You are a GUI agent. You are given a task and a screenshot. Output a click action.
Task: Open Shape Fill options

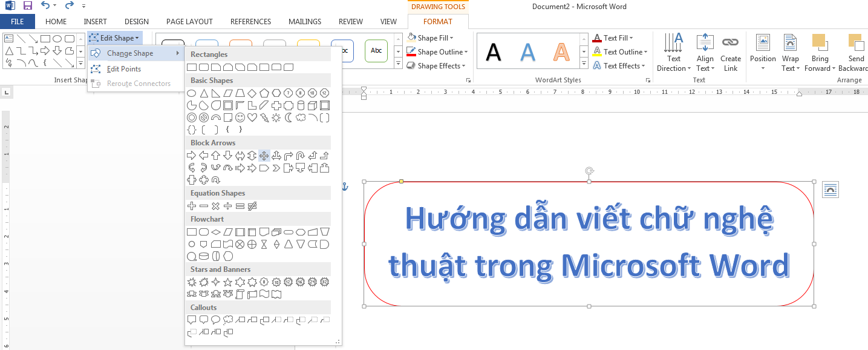[430, 38]
